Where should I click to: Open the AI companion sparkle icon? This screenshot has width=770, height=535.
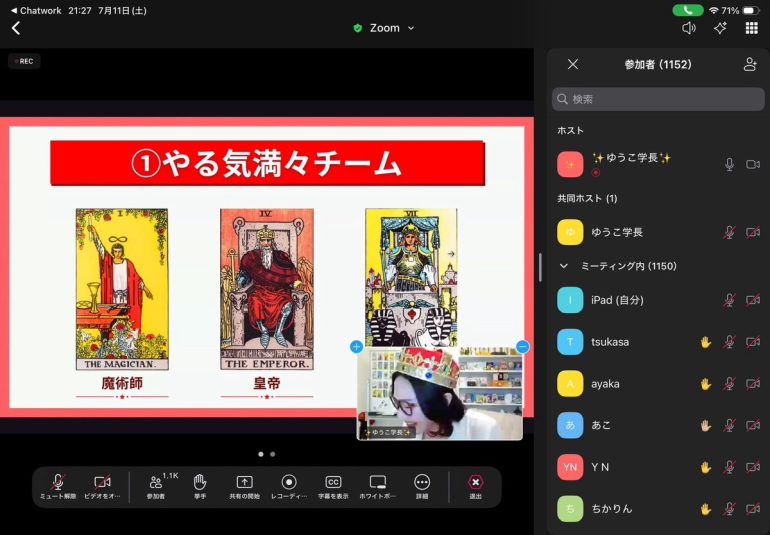[x=720, y=28]
